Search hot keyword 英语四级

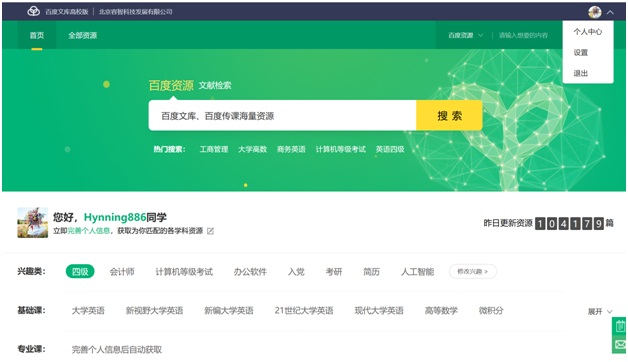[390, 149]
